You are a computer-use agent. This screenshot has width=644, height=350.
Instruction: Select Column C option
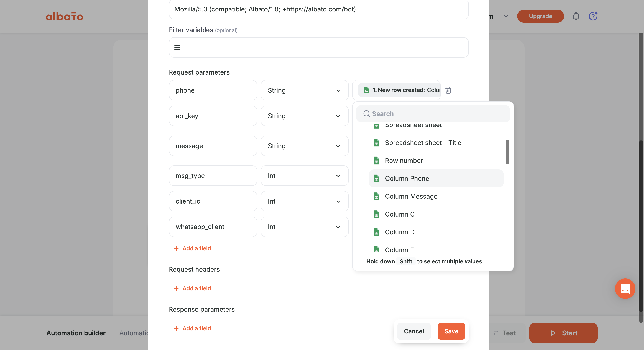click(x=436, y=214)
